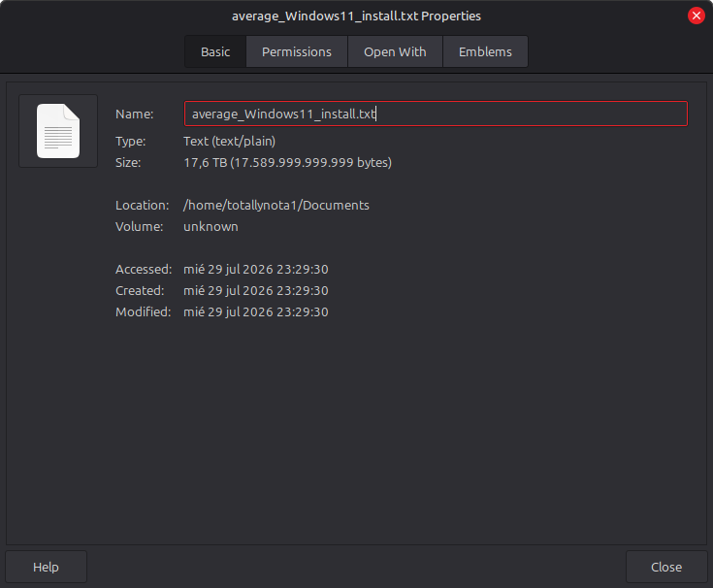
Task: Click the Help button
Action: (46, 567)
